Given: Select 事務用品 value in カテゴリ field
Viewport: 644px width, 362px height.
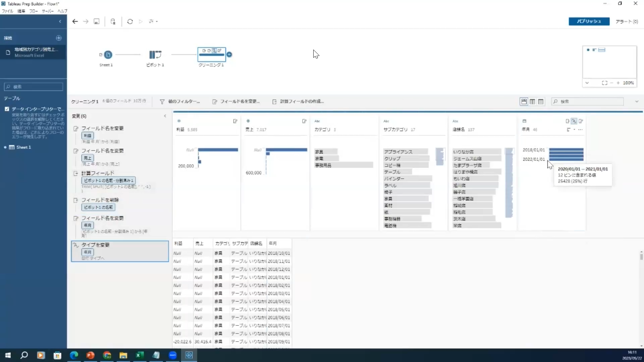Looking at the screenshot, I should [x=344, y=165].
